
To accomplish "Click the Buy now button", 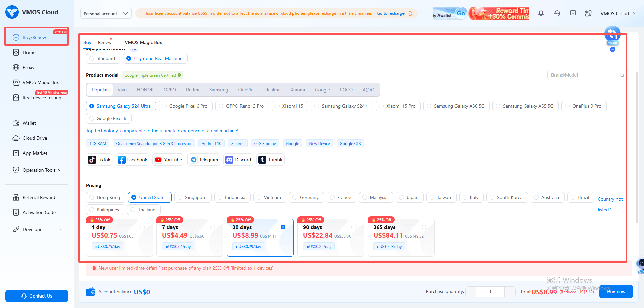I will 616,292.
